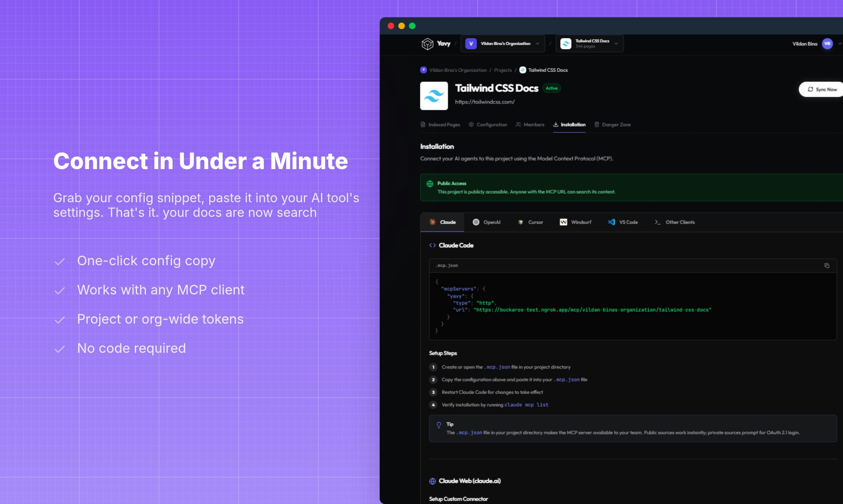843x504 pixels.
Task: Click the Active status badge
Action: click(551, 88)
